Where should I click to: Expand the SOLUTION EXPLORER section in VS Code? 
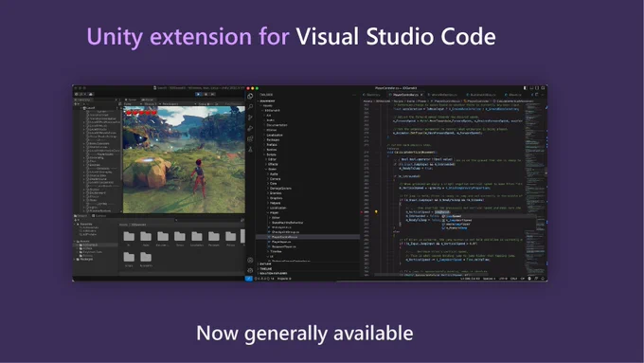[x=308, y=273]
